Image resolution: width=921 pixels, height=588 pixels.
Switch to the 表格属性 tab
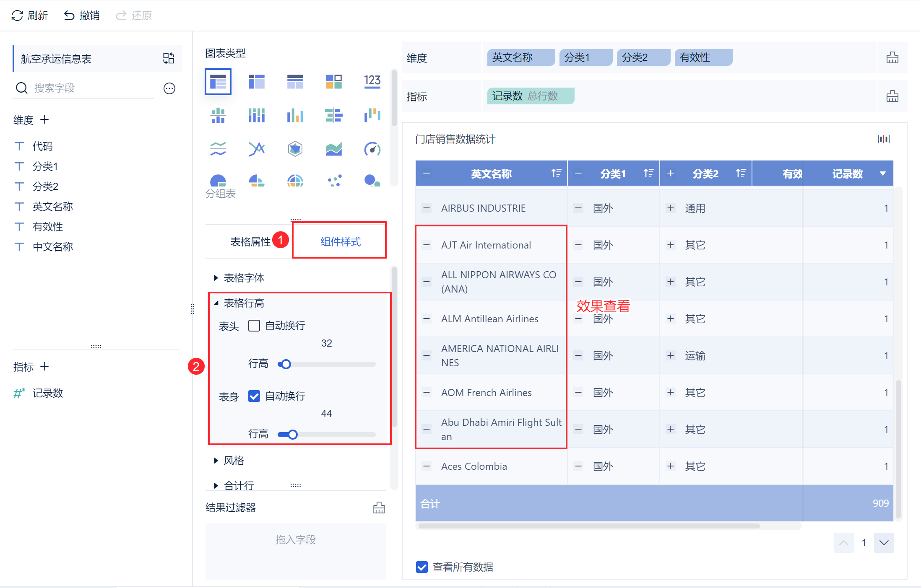tap(250, 242)
